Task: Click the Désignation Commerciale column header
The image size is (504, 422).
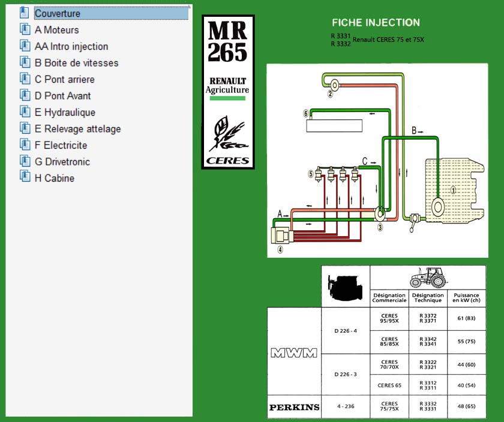Action: [389, 298]
